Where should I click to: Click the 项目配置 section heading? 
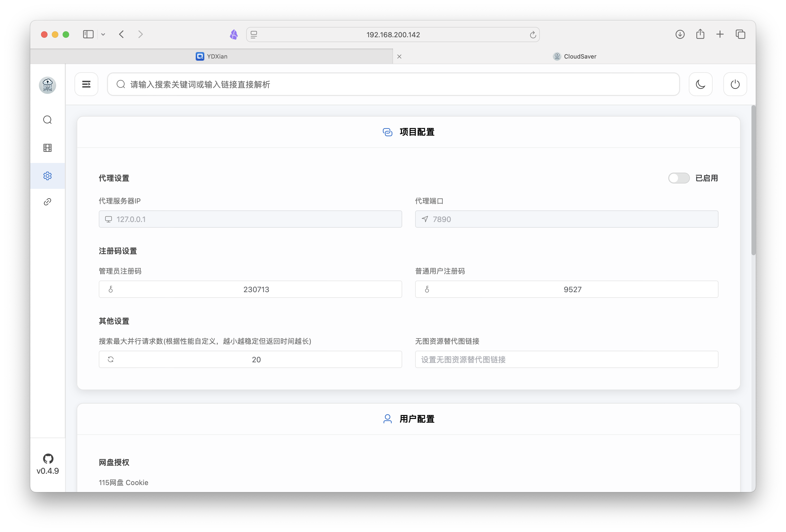tap(417, 132)
